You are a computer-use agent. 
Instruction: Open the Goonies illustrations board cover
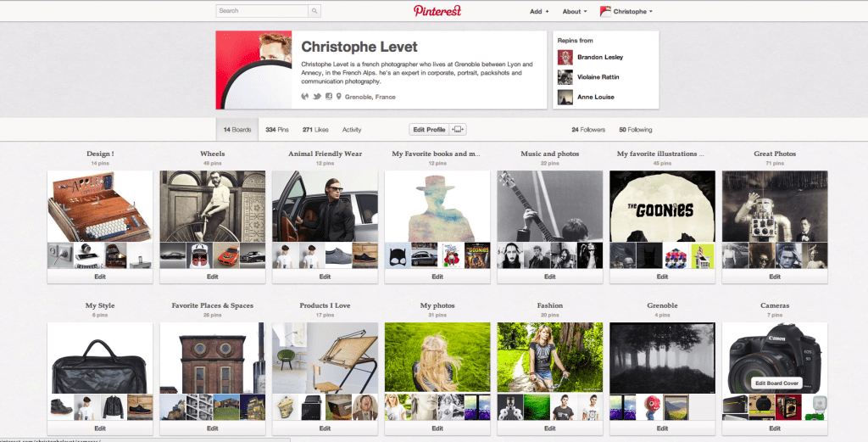point(662,206)
